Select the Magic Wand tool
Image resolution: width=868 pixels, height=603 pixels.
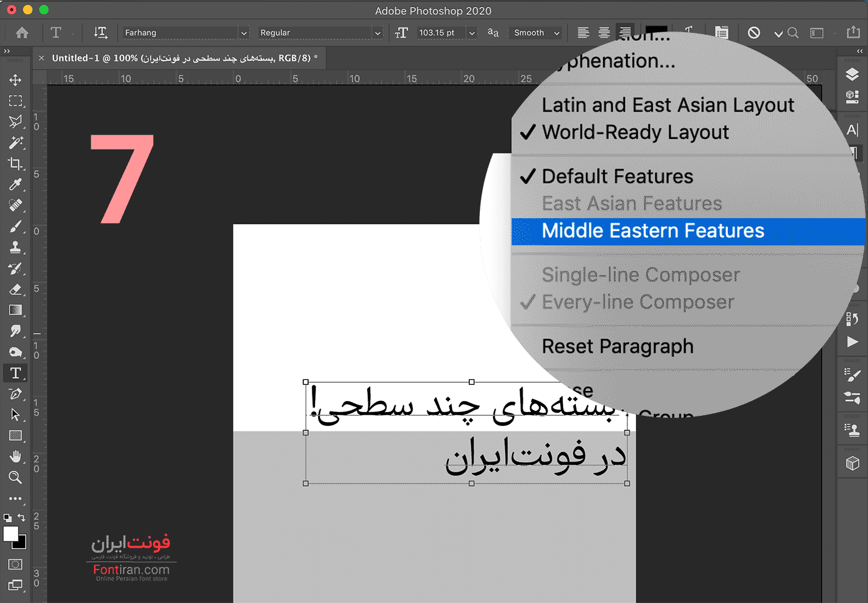pyautogui.click(x=15, y=143)
